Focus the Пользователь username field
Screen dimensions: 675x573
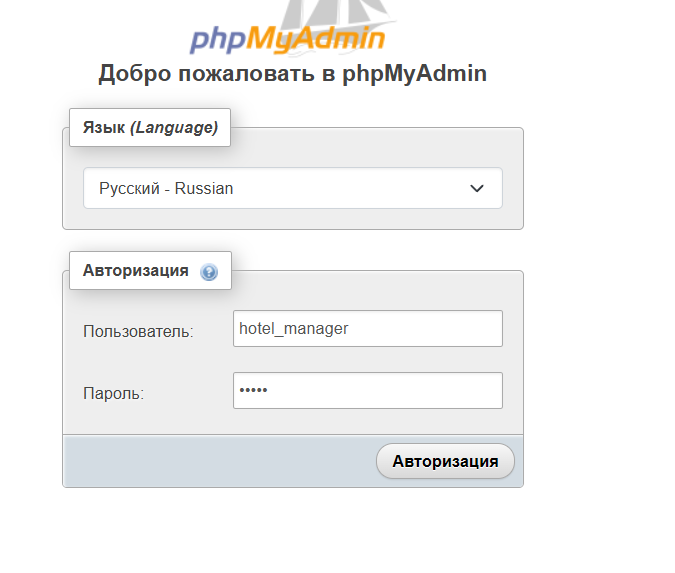tap(368, 328)
